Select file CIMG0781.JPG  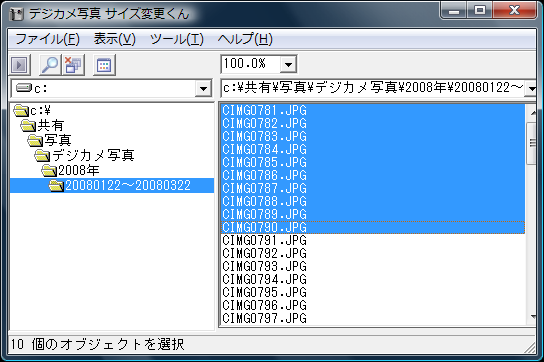tap(373, 111)
